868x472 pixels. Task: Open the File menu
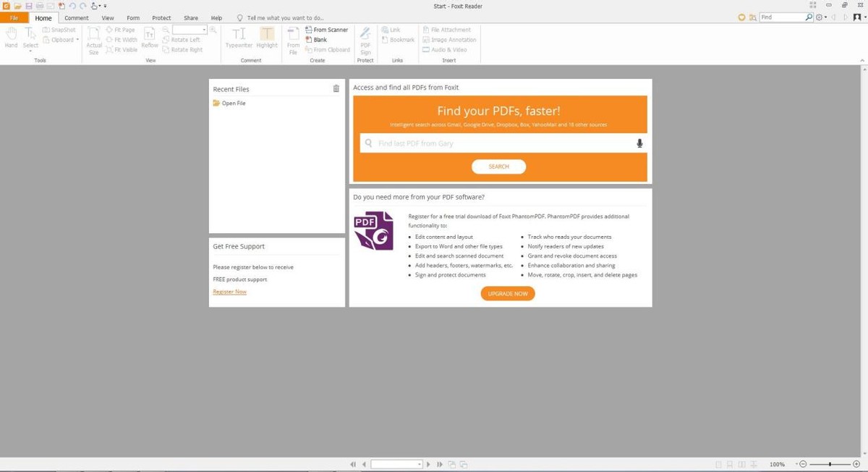pos(14,18)
